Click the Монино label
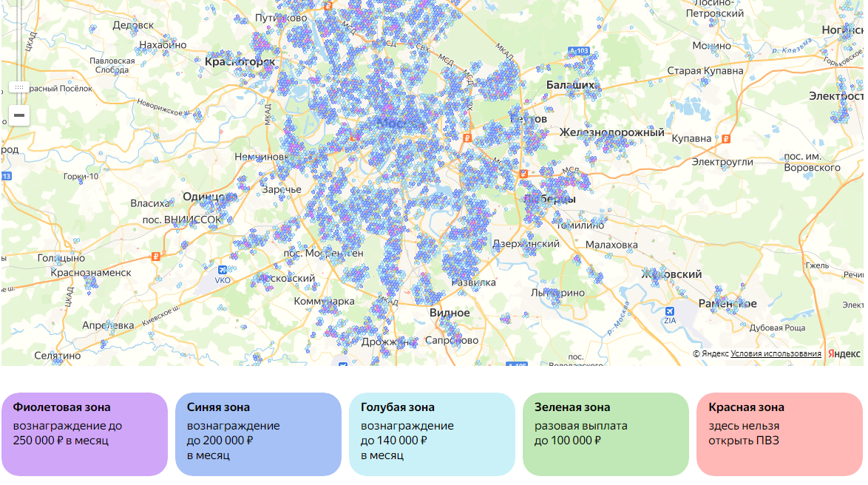 712,45
